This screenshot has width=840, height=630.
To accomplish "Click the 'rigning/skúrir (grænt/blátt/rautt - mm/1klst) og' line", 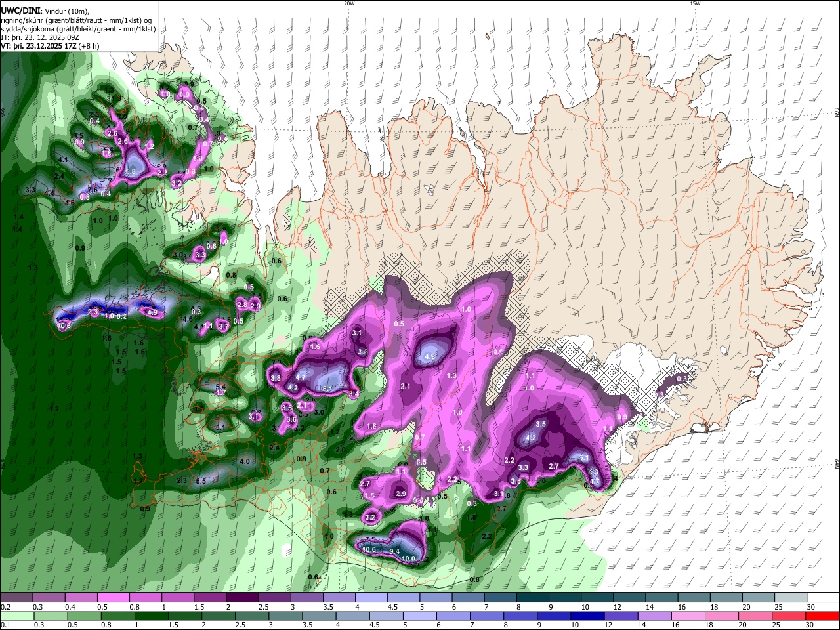I will [x=76, y=20].
